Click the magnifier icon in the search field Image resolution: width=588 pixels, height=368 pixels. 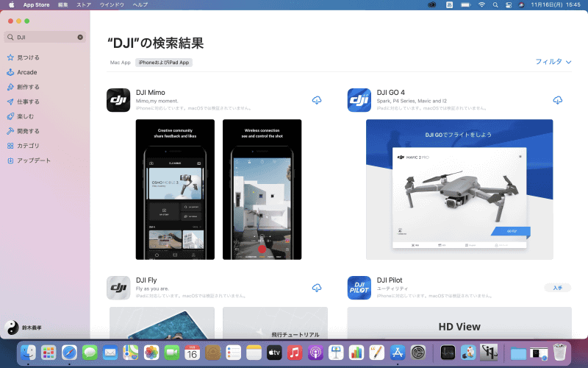point(10,38)
